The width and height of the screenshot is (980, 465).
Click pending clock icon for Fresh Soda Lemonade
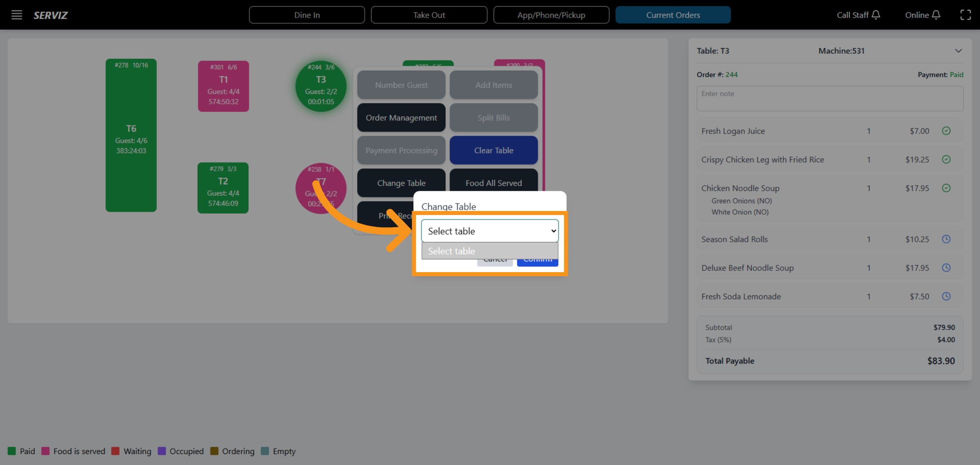pyautogui.click(x=946, y=296)
